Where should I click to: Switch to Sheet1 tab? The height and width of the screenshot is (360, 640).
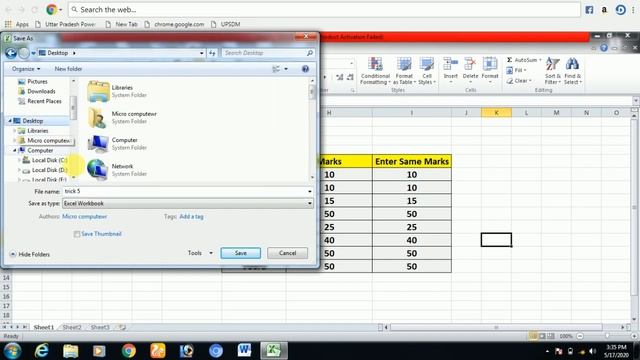tap(44, 327)
